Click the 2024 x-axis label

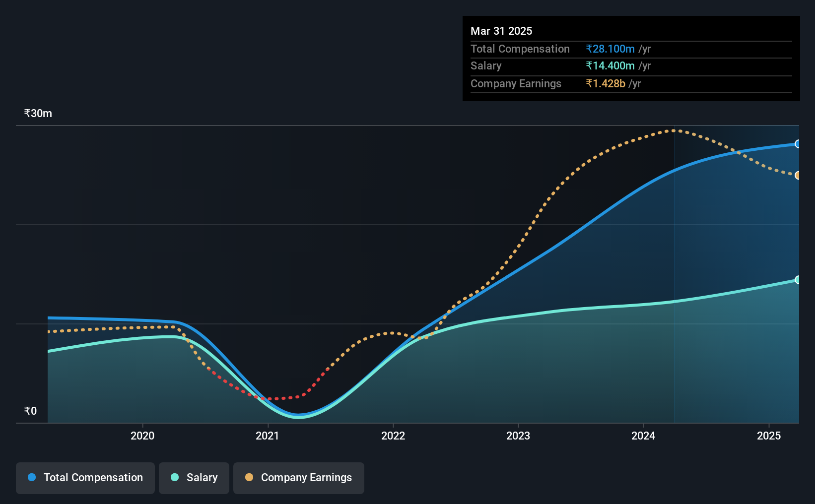point(643,436)
